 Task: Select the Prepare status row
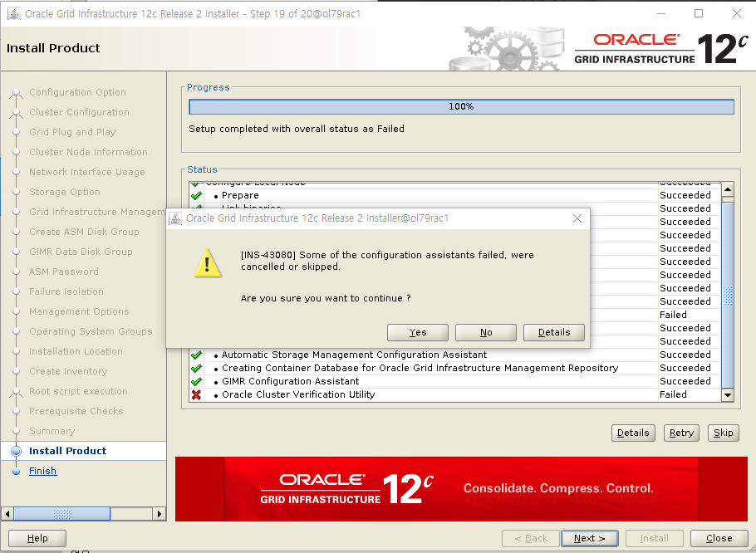pos(455,195)
